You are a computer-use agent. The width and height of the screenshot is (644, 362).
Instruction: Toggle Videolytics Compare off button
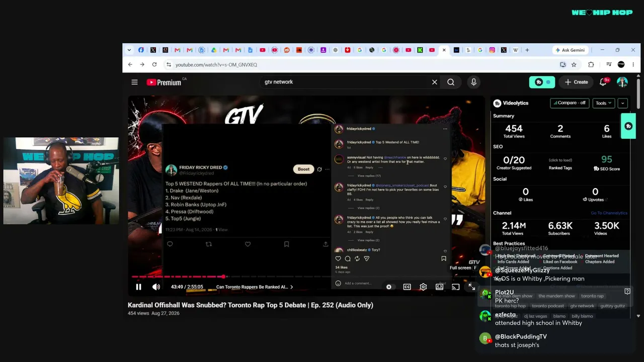click(570, 103)
